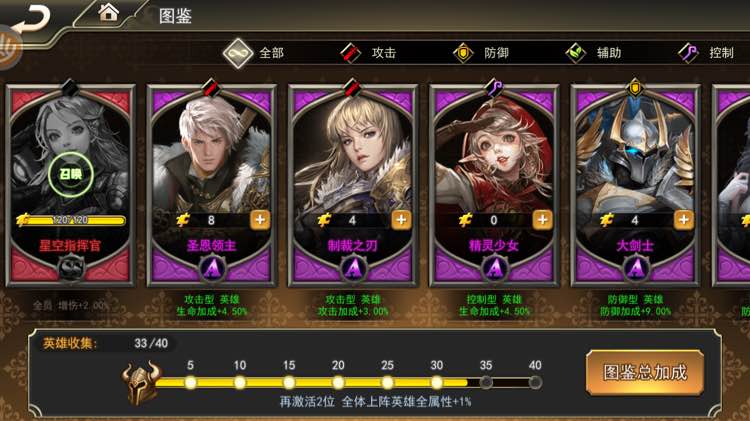Screen dimensions: 750x421
Task: Click plus icon on 精灵少女 card
Action: click(x=542, y=220)
